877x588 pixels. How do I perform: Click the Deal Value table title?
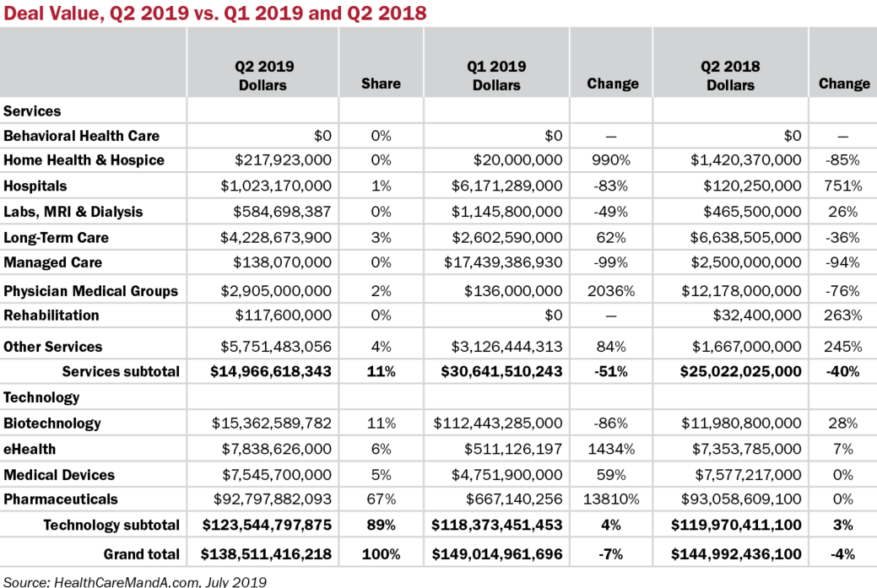(x=215, y=13)
